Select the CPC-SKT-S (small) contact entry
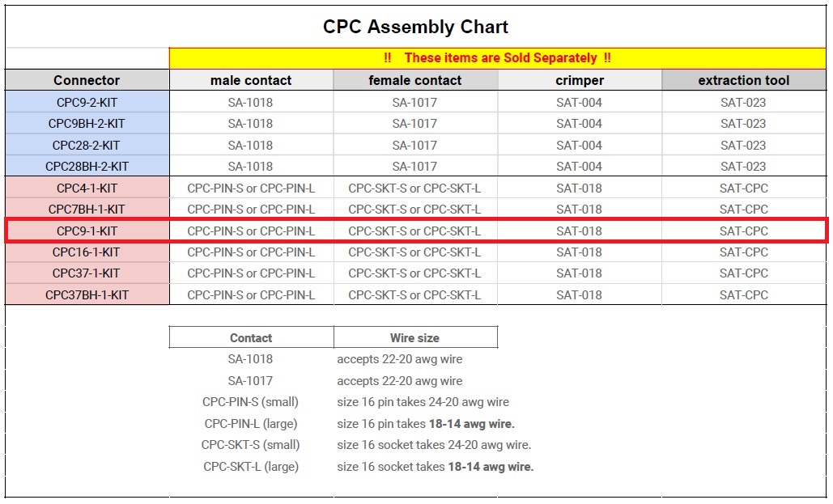The width and height of the screenshot is (833, 504). click(x=250, y=445)
